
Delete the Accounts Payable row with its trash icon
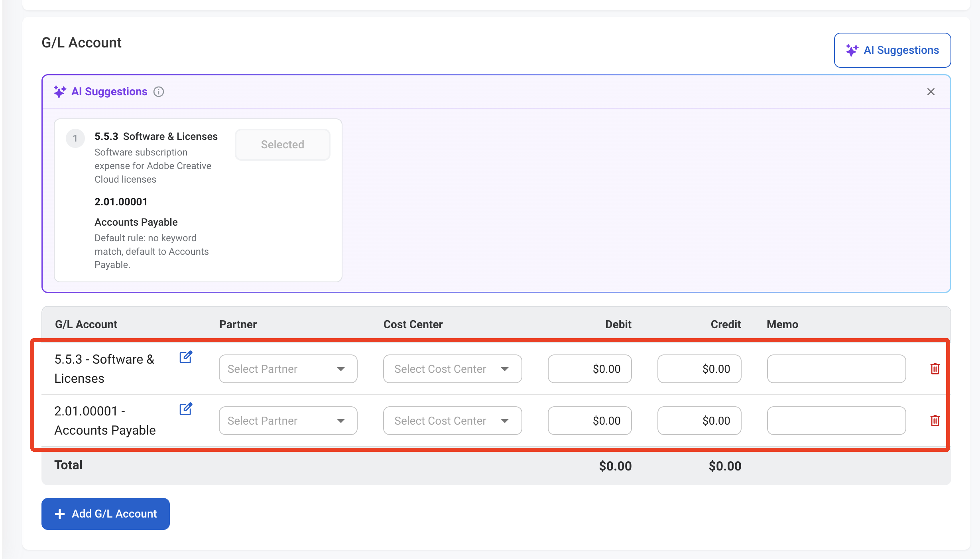(935, 421)
